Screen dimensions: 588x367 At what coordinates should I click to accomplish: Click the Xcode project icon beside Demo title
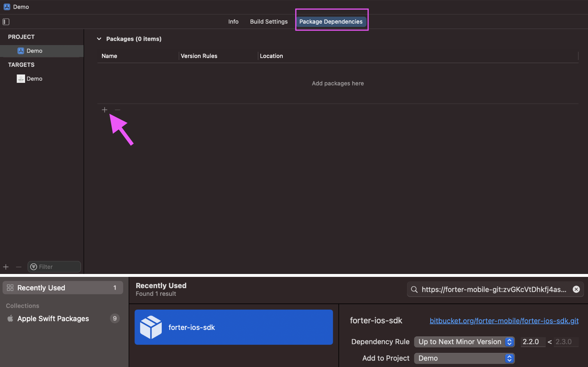(7, 7)
